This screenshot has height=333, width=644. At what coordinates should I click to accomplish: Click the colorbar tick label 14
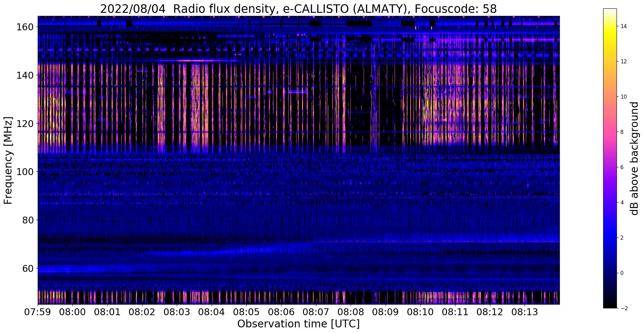(624, 26)
